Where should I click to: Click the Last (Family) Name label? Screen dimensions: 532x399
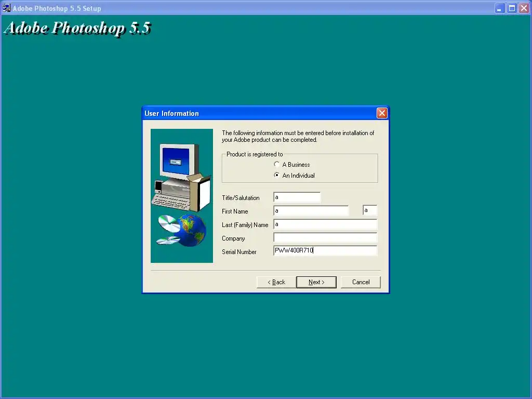click(245, 225)
